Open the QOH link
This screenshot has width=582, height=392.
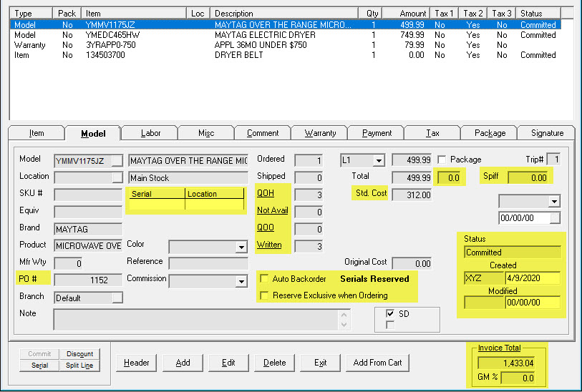coord(266,193)
